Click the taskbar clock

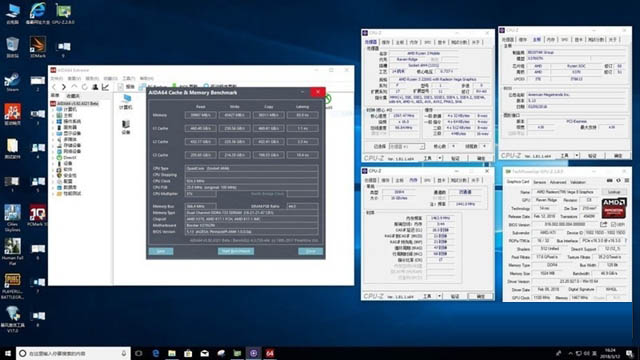point(610,353)
